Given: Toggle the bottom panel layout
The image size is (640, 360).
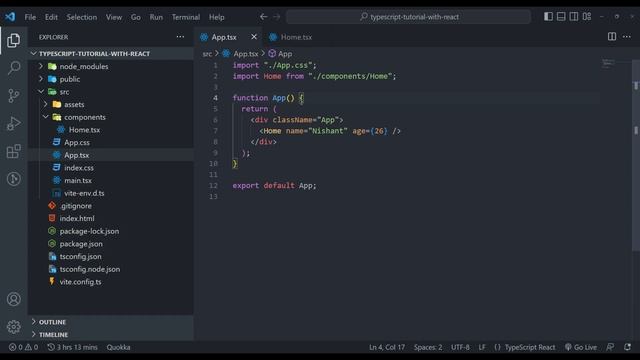Looking at the screenshot, I should (561, 16).
